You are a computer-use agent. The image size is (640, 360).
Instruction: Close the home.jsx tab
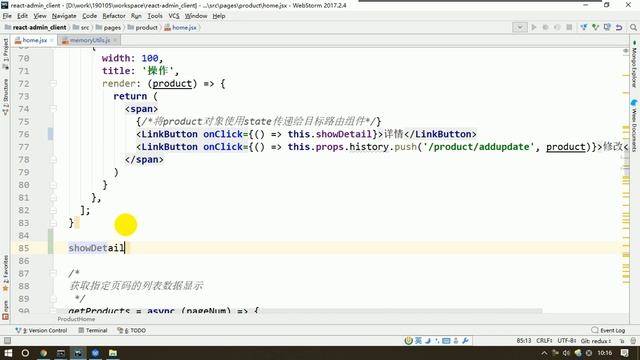(52, 40)
